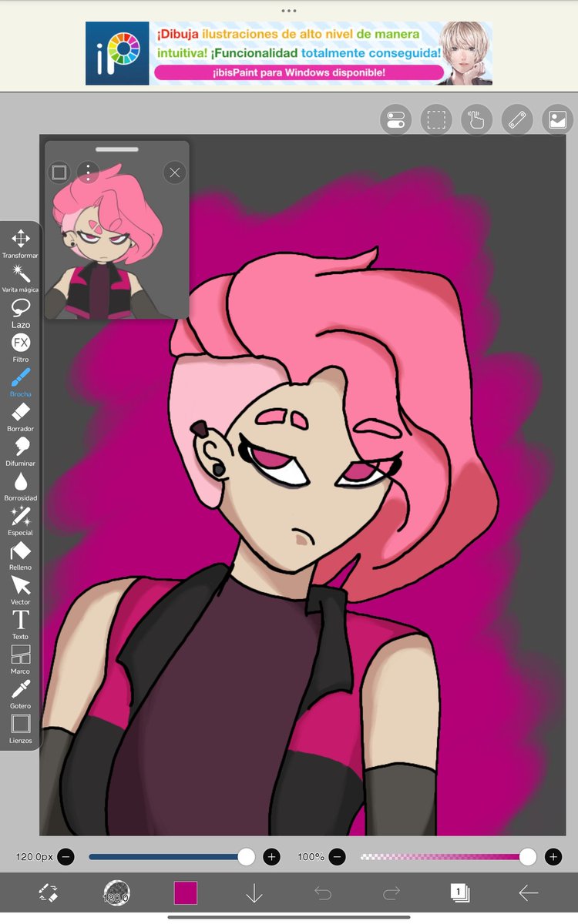Select the Transformar tool
This screenshot has width=578, height=924.
click(x=20, y=243)
